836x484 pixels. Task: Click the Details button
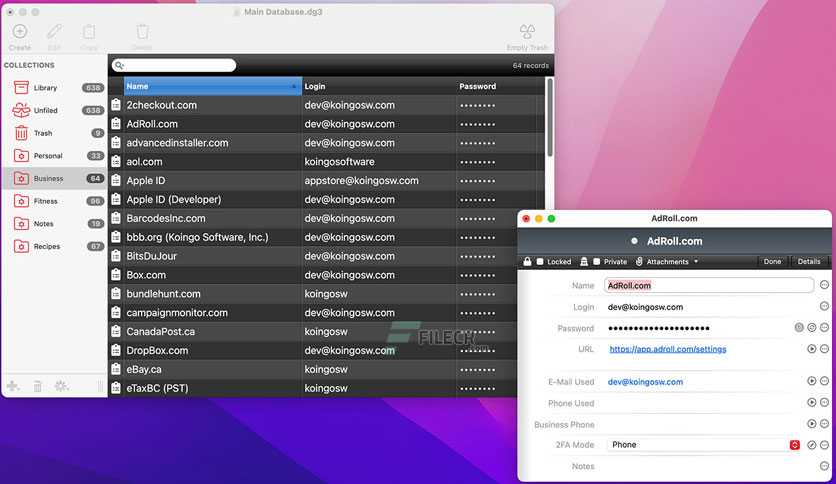[809, 262]
